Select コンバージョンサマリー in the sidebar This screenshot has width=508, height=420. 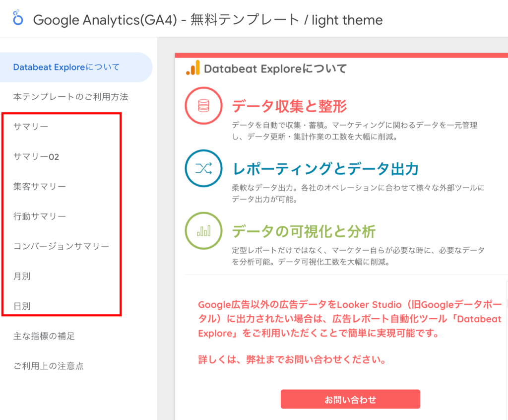pyautogui.click(x=61, y=246)
